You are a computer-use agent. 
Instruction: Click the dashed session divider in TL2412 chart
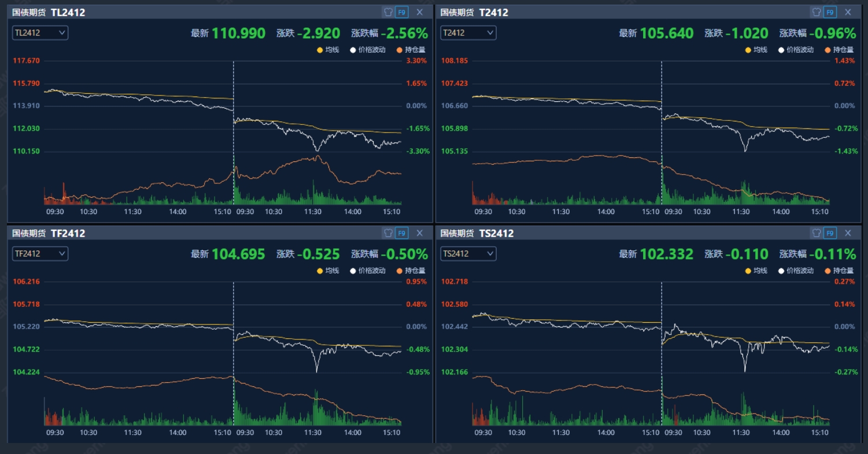[233, 133]
